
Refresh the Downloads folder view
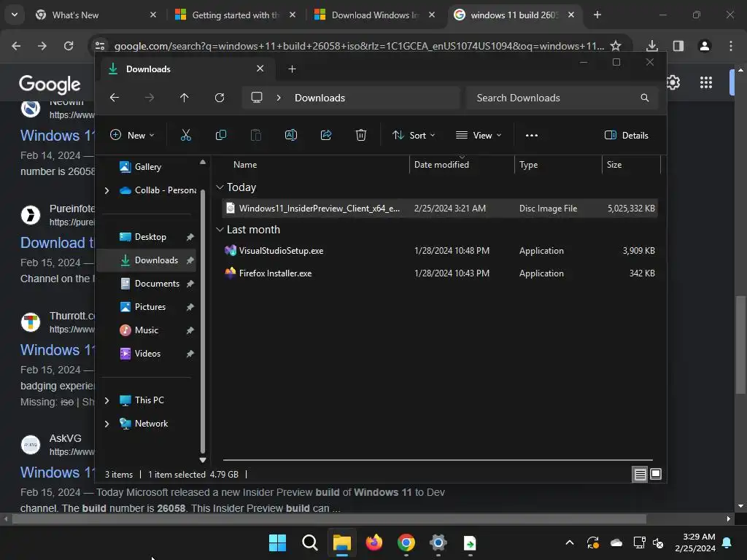[219, 98]
